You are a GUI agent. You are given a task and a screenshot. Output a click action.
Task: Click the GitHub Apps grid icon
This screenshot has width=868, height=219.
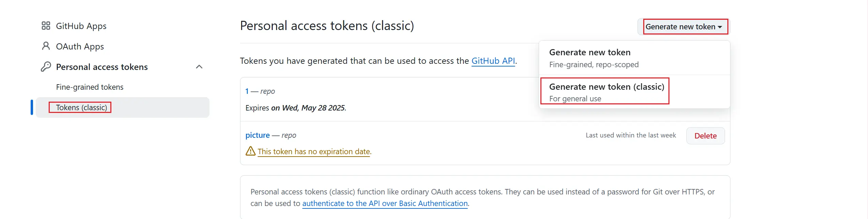click(46, 26)
